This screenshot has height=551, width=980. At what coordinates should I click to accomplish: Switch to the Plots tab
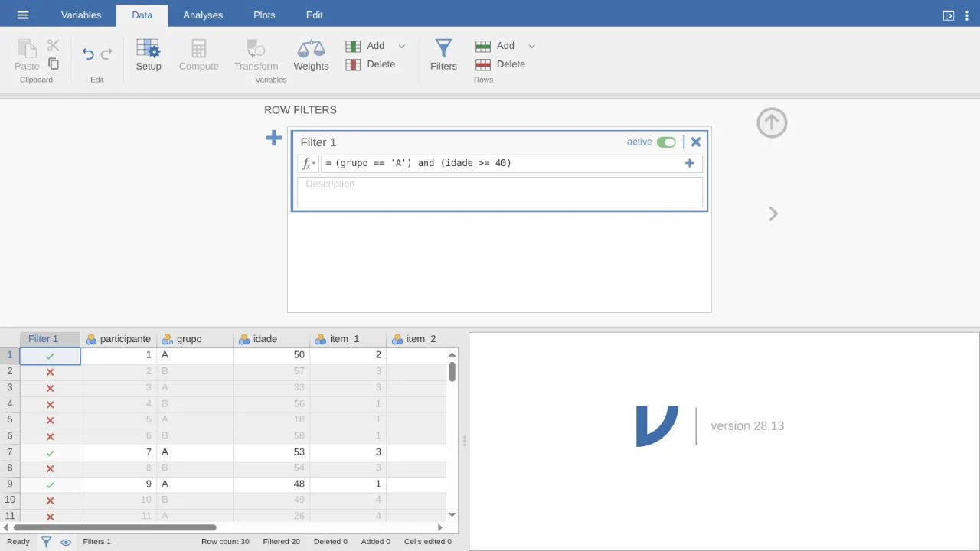pyautogui.click(x=264, y=15)
